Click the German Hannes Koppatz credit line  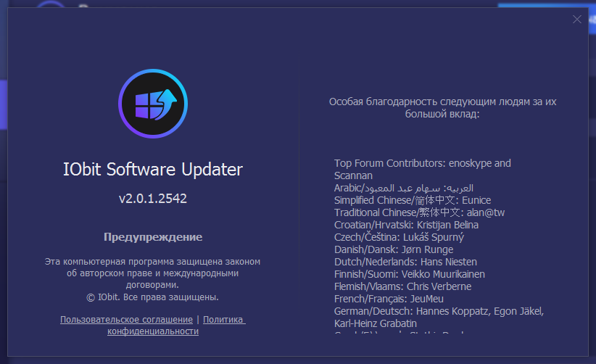click(439, 318)
